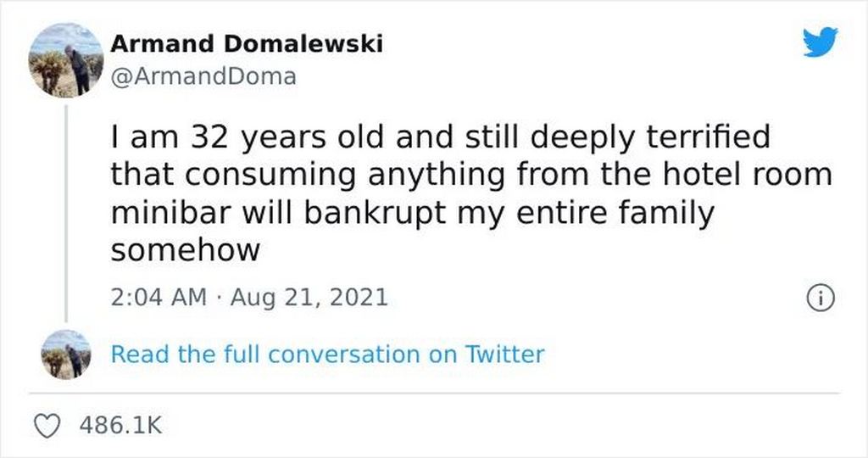This screenshot has width=868, height=458.
Task: Open the tweet info circle icon
Action: coord(821,298)
